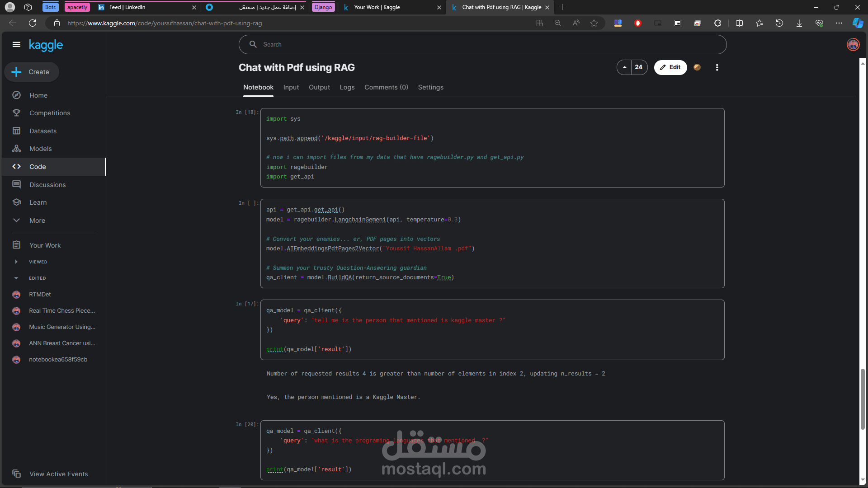
Task: Click the Edit notebook button
Action: pyautogui.click(x=670, y=67)
